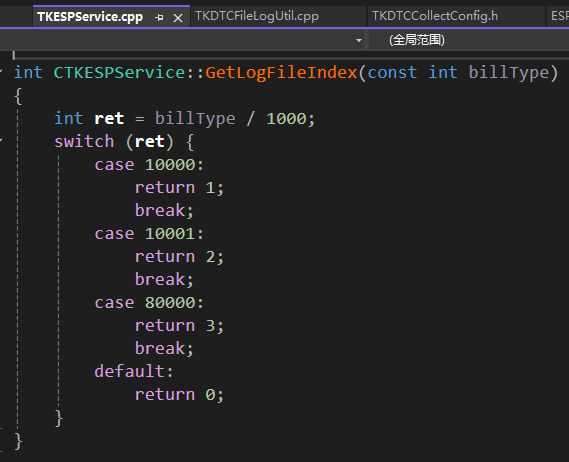Click the ret variable in declaration
This screenshot has height=462, width=569.
click(109, 118)
